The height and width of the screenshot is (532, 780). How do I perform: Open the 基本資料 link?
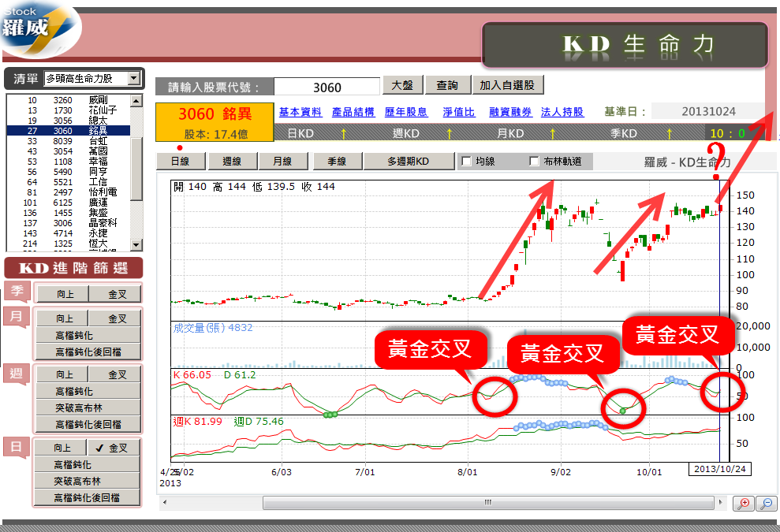coord(300,112)
